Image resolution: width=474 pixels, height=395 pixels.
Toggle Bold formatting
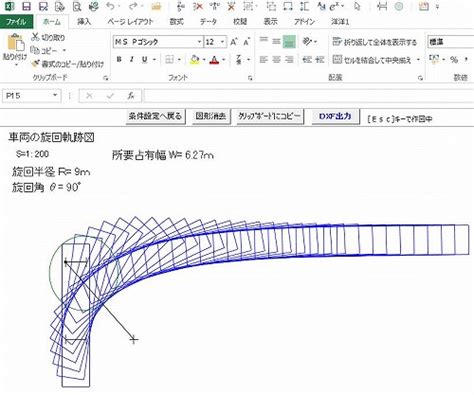click(119, 59)
